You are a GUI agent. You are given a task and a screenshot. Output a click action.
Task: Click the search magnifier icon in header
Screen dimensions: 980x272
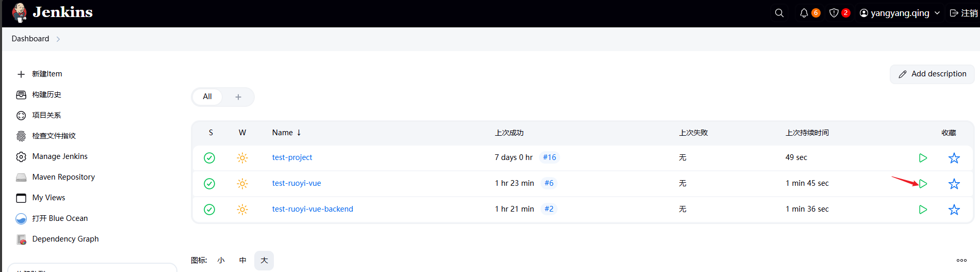coord(779,13)
